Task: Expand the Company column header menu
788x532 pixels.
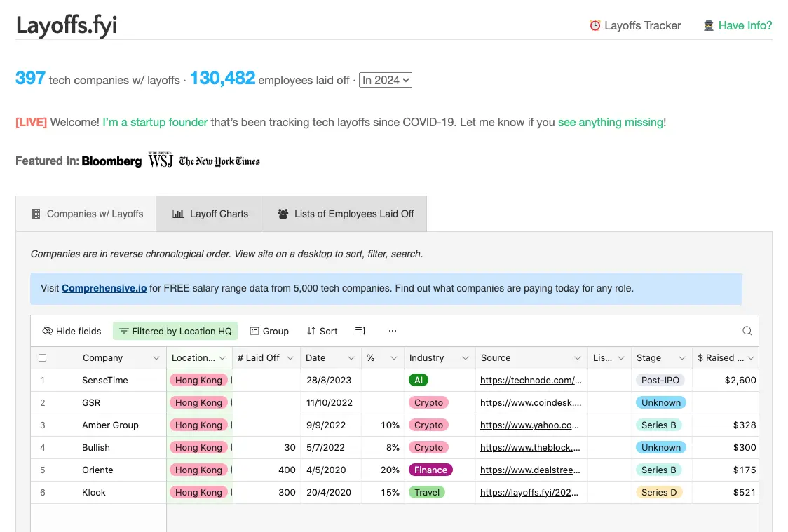Action: (156, 357)
